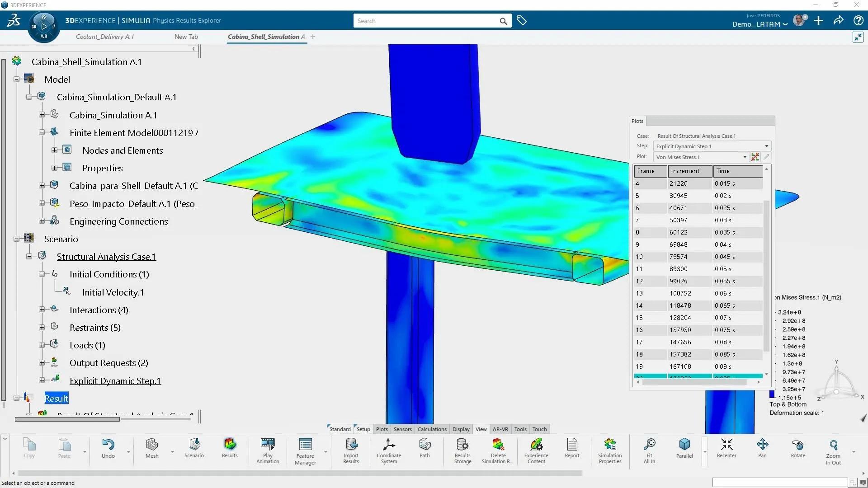Open a New Tab
Viewport: 868px width, 488px height.
pos(186,37)
